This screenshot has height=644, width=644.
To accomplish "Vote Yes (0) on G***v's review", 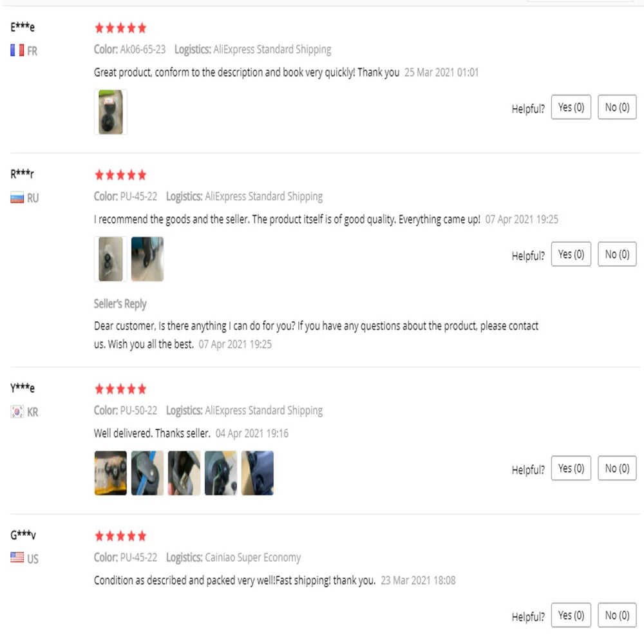I will 571,615.
